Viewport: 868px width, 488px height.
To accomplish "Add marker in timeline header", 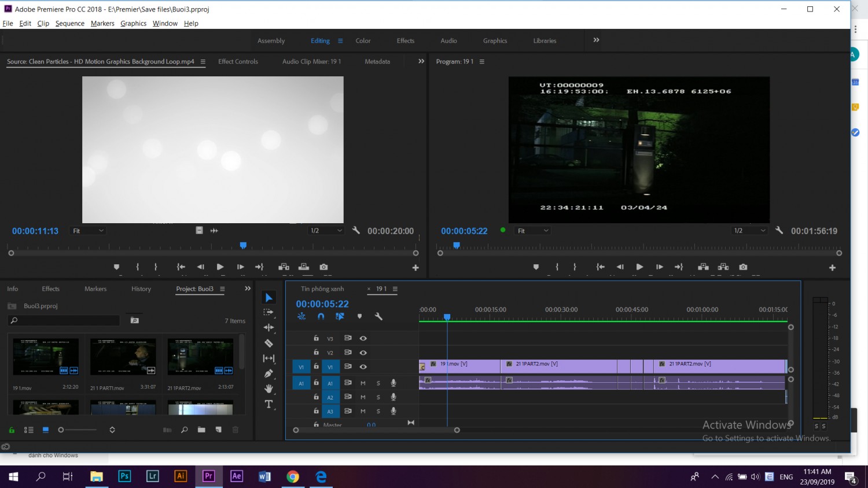I will (x=359, y=316).
